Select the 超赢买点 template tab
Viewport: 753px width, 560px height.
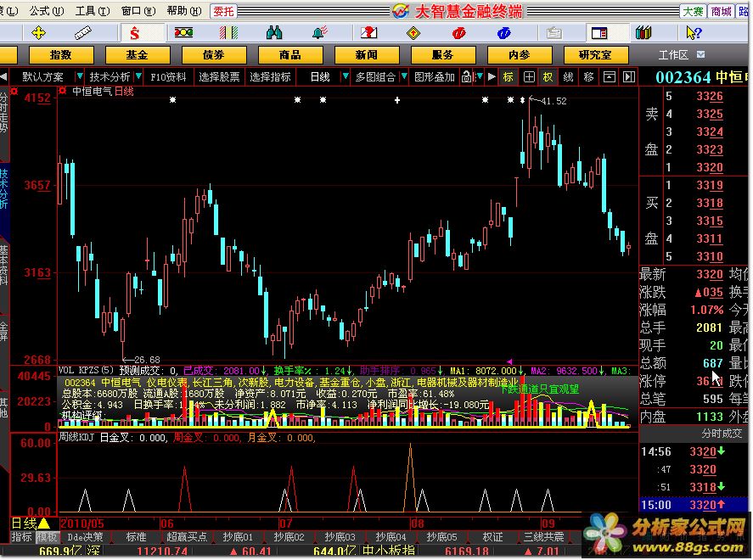(x=186, y=537)
